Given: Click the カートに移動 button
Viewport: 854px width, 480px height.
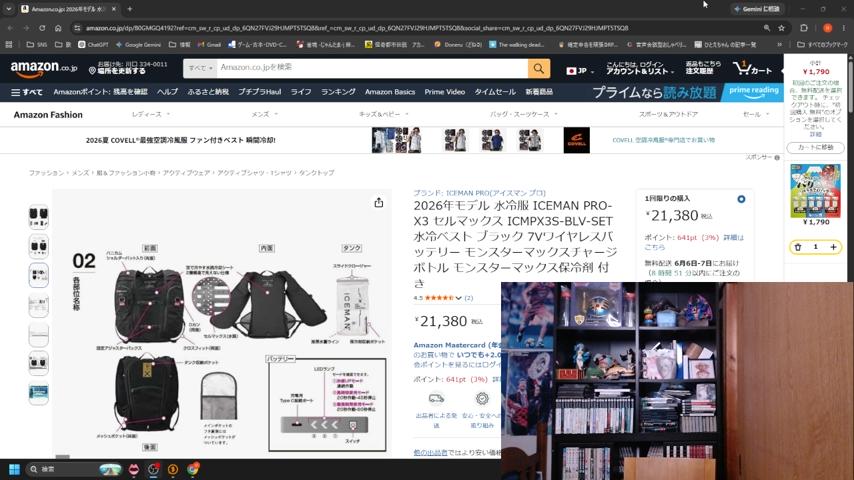Looking at the screenshot, I should point(815,148).
